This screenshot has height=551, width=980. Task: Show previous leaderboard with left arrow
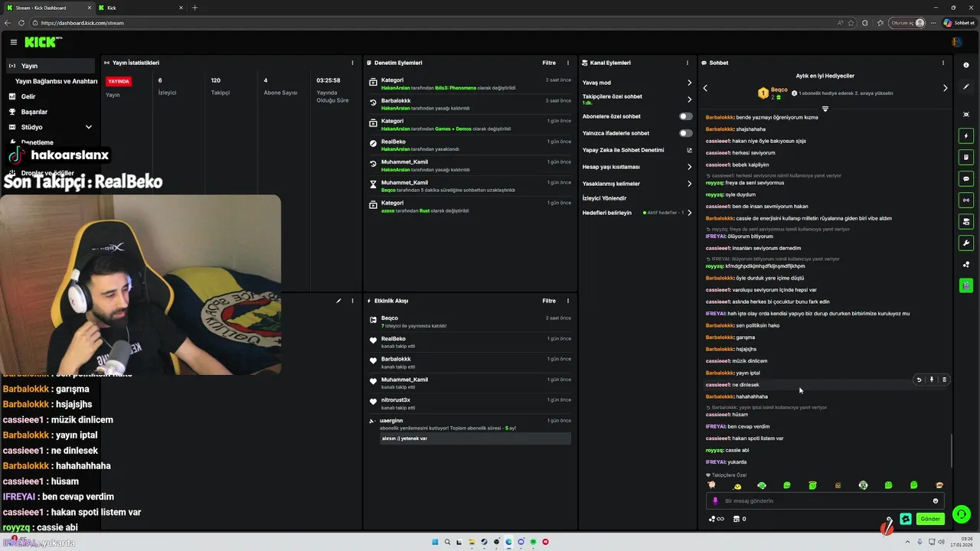click(705, 88)
